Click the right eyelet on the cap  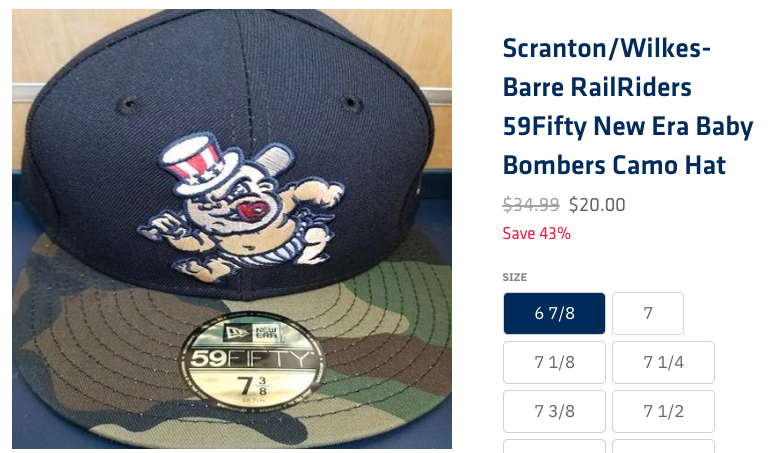352,103
